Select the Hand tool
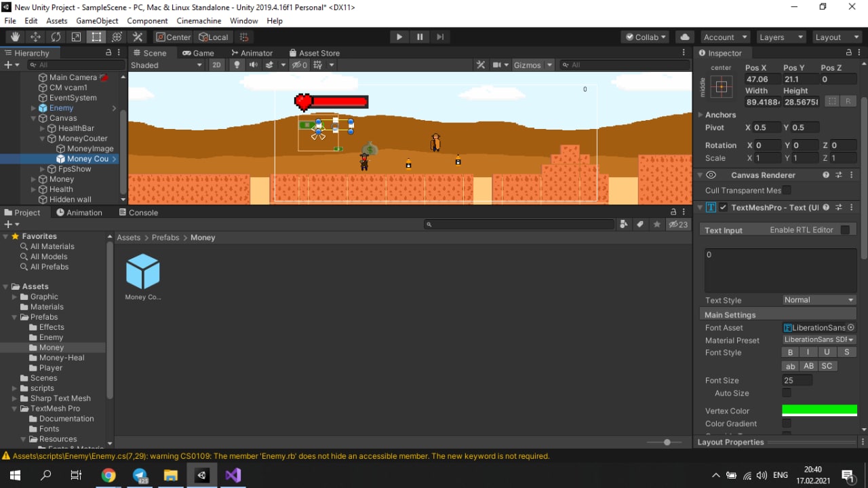 (x=15, y=37)
